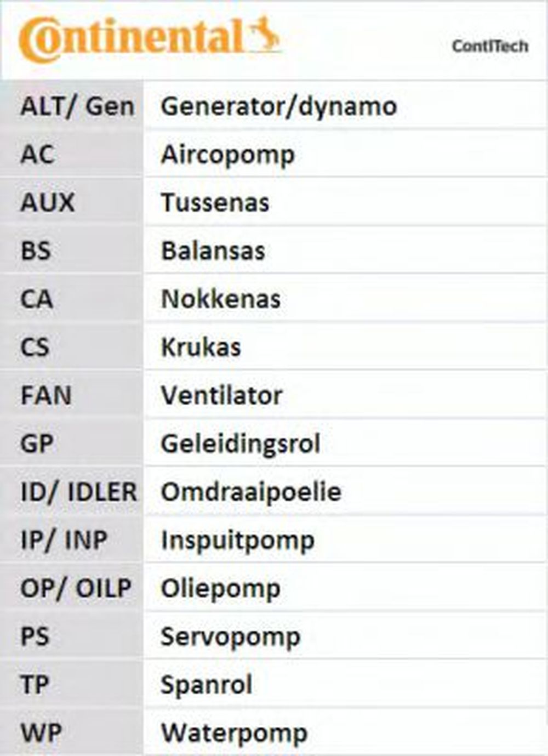Click the Omdraaipoelie description
548x756 pixels.
pyautogui.click(x=251, y=492)
